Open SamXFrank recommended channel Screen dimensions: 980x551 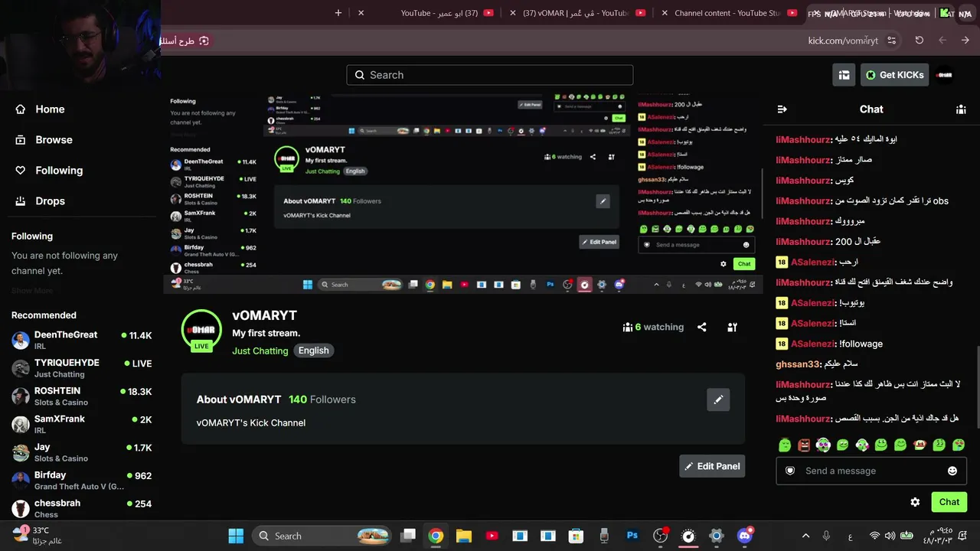(82, 424)
